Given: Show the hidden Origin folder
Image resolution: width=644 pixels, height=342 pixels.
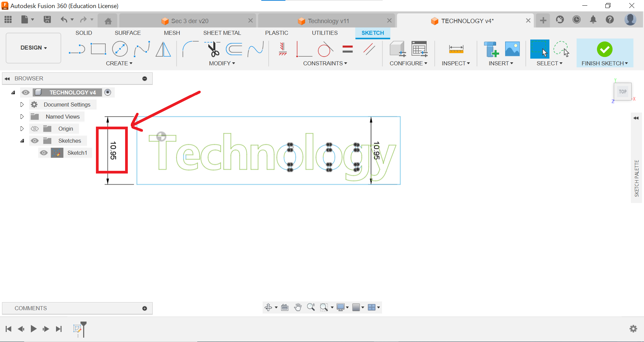Looking at the screenshot, I should pyautogui.click(x=35, y=129).
